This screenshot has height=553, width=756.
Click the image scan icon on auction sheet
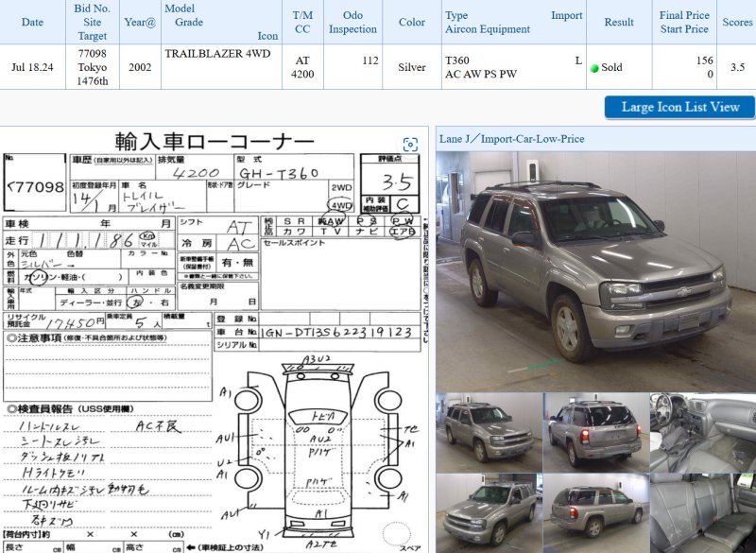[x=410, y=145]
